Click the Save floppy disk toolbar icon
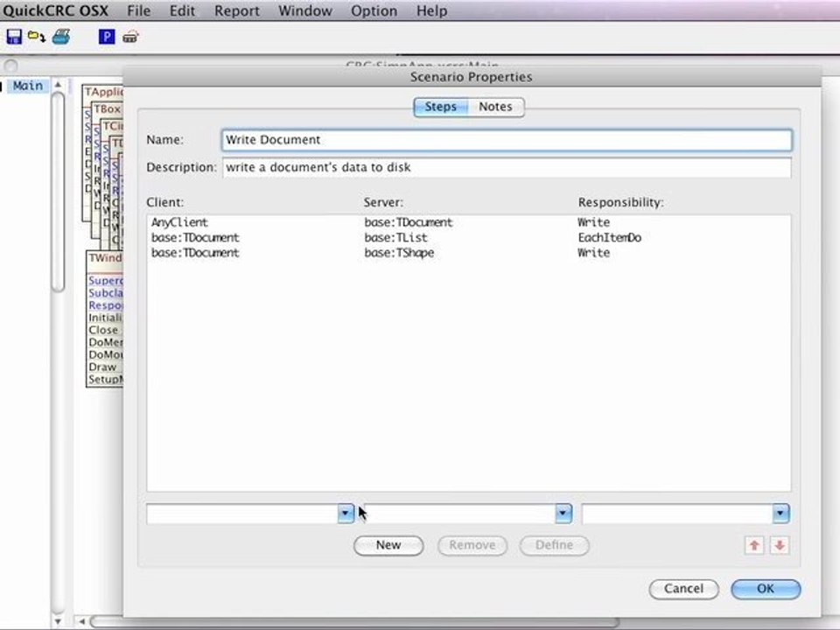The image size is (840, 630). 14,37
